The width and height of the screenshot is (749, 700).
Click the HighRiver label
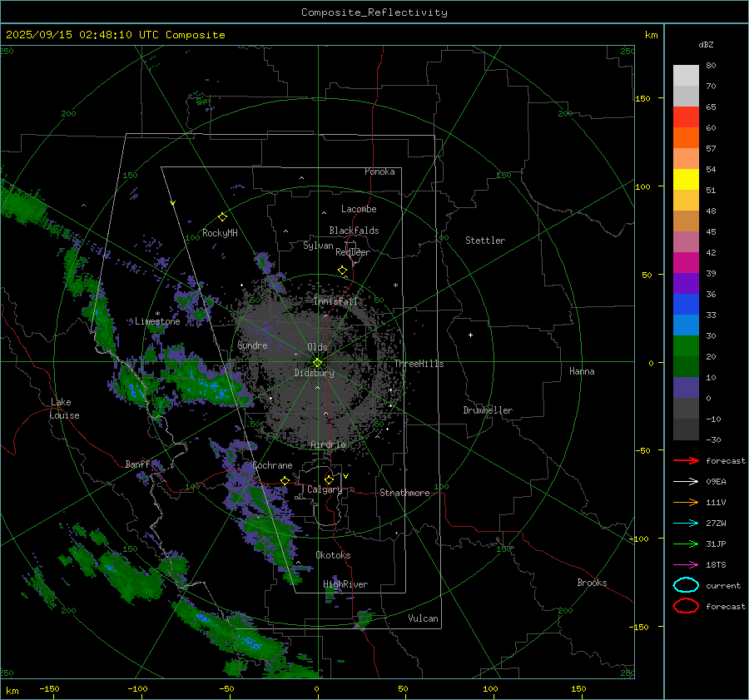click(345, 584)
